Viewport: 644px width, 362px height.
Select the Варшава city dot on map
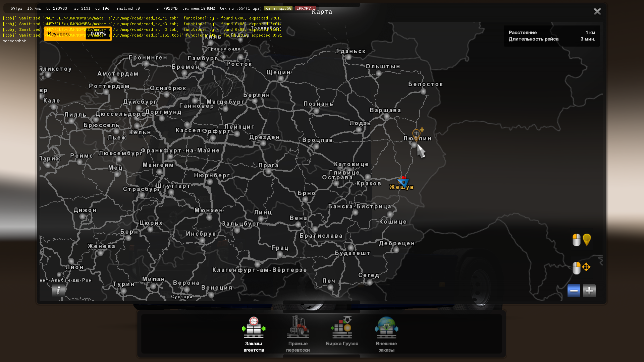click(386, 117)
